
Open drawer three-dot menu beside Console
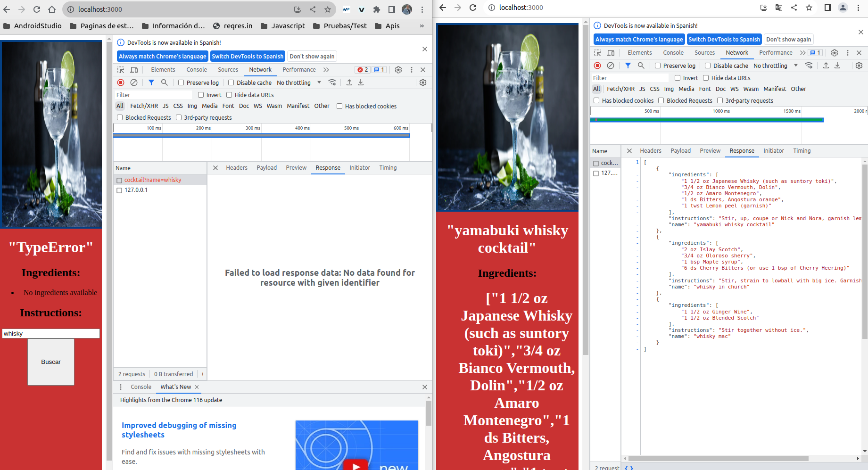click(x=121, y=387)
